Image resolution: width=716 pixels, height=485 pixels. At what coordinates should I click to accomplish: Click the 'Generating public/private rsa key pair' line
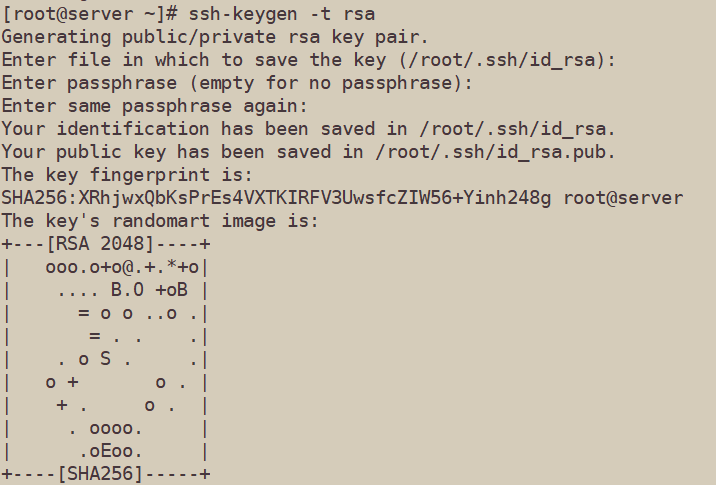pos(214,37)
